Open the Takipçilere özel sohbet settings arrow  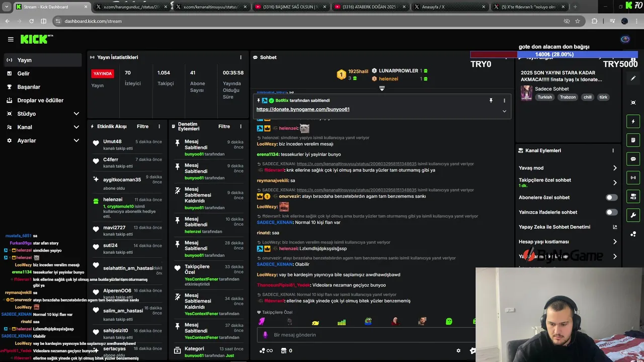point(614,183)
